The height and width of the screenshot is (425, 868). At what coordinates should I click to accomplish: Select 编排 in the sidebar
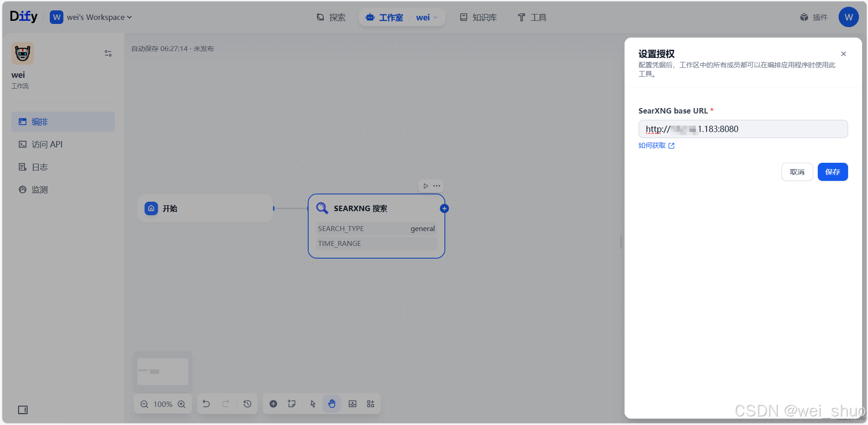click(x=63, y=122)
